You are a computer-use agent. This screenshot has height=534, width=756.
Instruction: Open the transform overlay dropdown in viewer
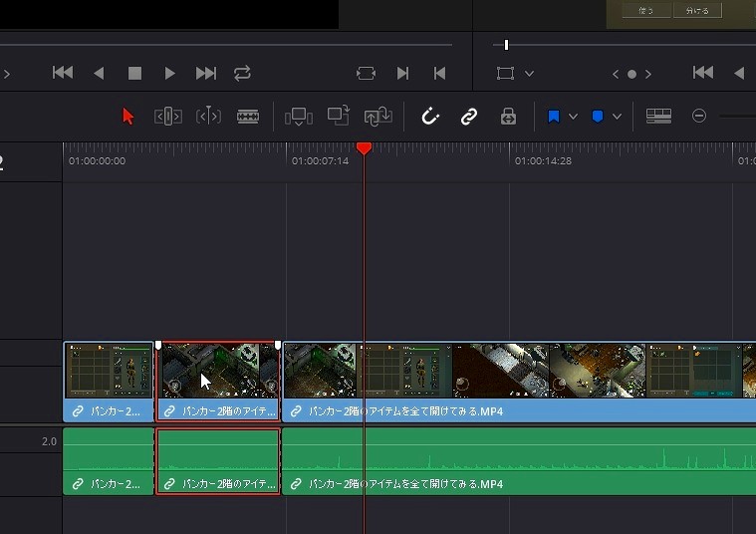point(529,74)
